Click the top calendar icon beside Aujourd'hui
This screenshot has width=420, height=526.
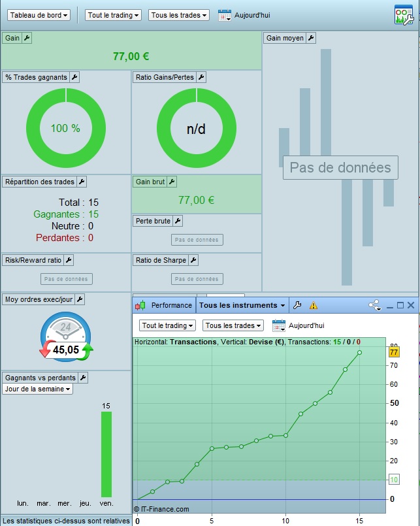(x=225, y=16)
